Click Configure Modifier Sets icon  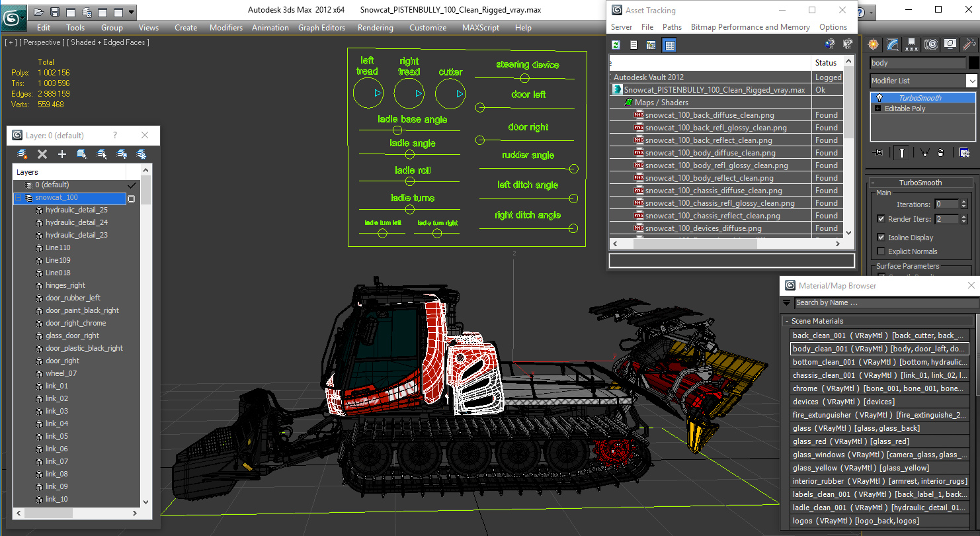point(964,153)
